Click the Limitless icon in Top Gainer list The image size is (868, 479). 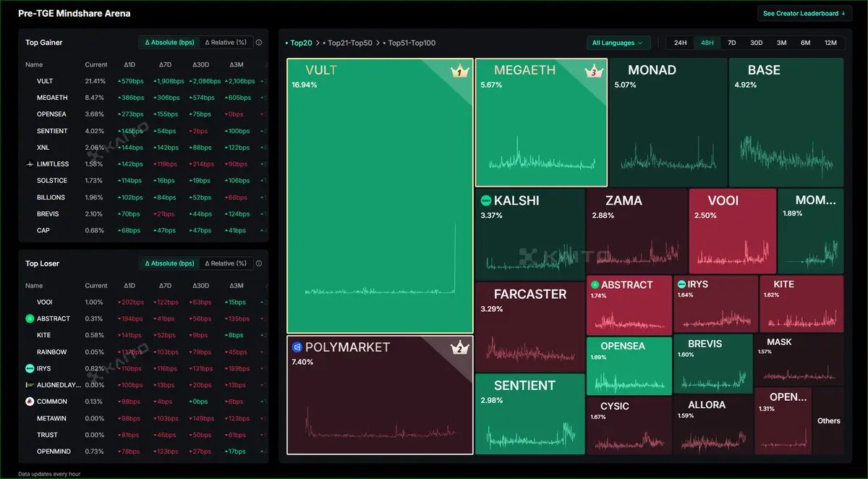(x=29, y=164)
